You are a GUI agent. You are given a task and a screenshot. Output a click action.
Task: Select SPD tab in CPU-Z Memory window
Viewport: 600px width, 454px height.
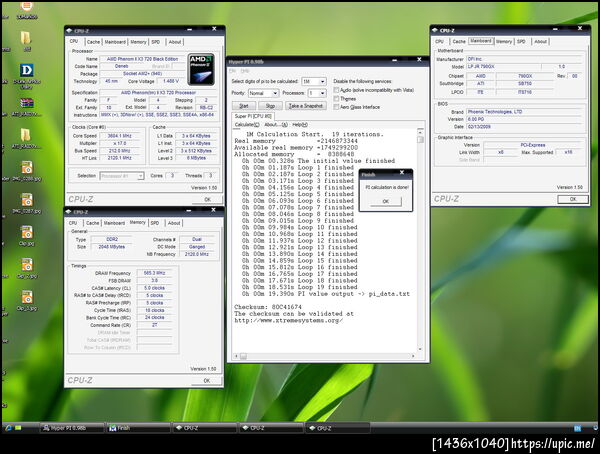point(155,223)
